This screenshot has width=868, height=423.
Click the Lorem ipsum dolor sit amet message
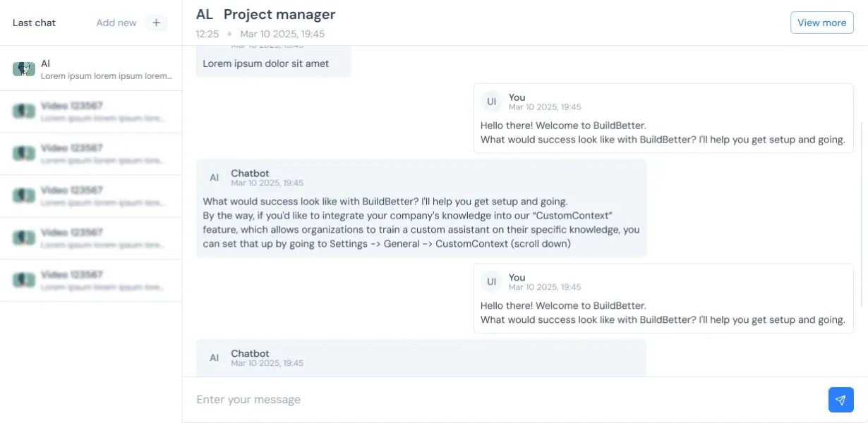click(x=266, y=63)
